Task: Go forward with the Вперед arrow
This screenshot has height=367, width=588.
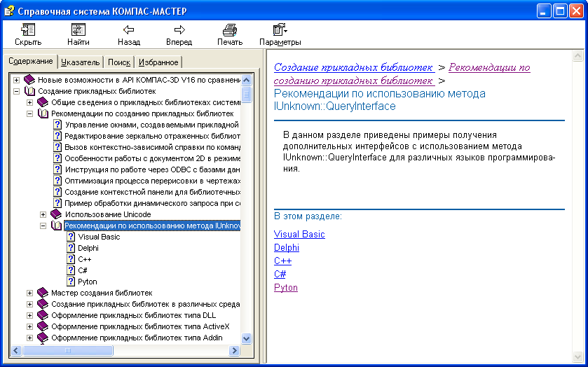Action: click(179, 29)
